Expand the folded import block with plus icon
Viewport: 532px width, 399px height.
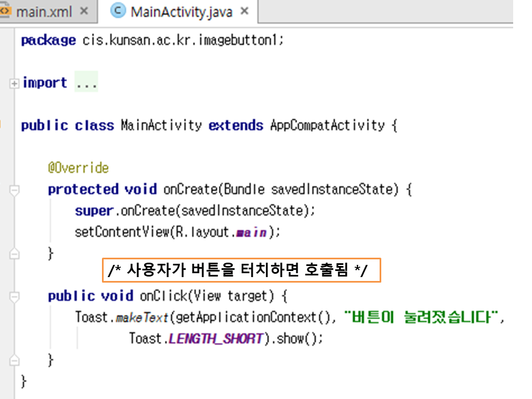[14, 83]
